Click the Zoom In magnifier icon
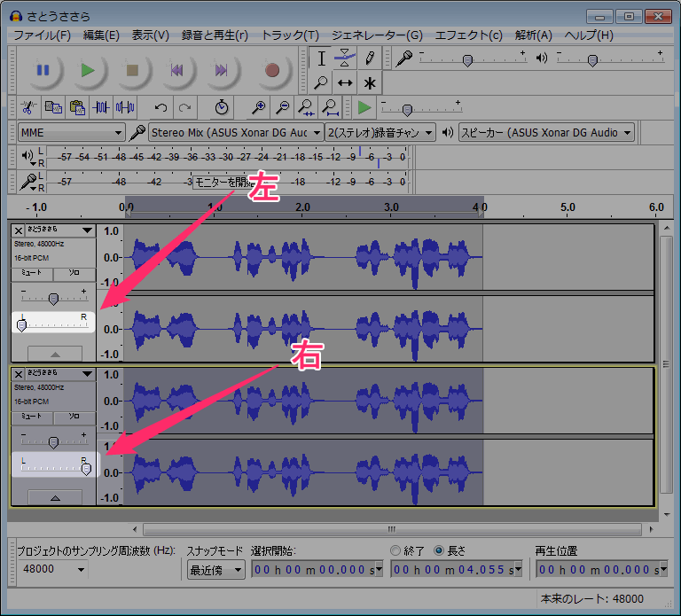The image size is (681, 616). 258,107
